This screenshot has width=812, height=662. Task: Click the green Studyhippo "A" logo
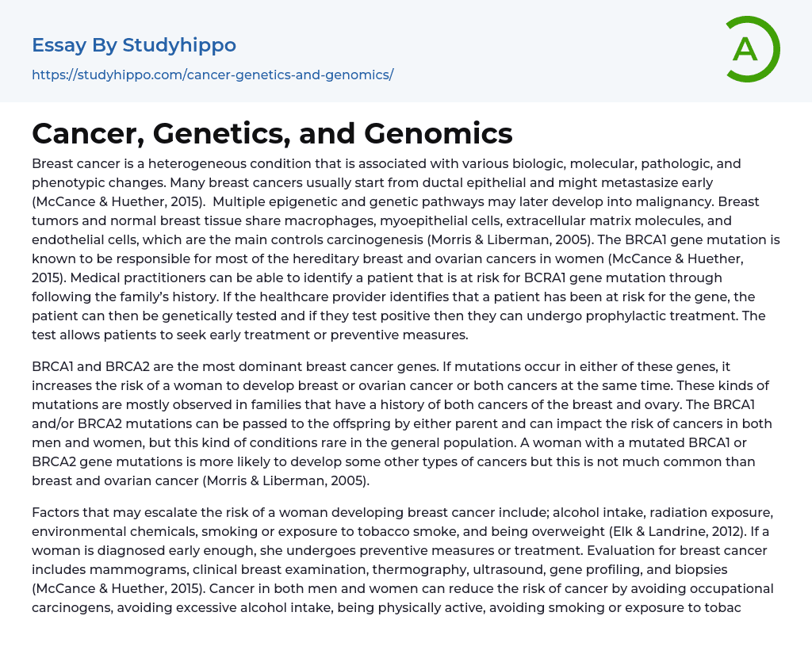click(x=752, y=49)
